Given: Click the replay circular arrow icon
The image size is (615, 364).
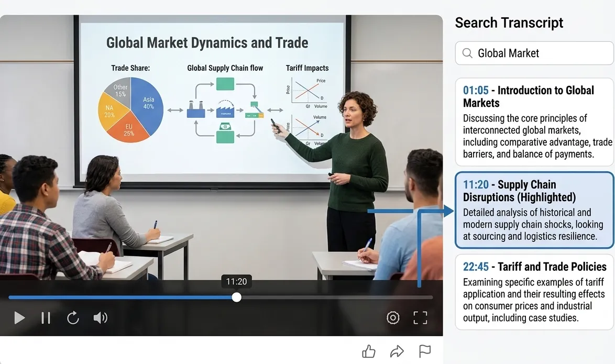Looking at the screenshot, I should (73, 317).
